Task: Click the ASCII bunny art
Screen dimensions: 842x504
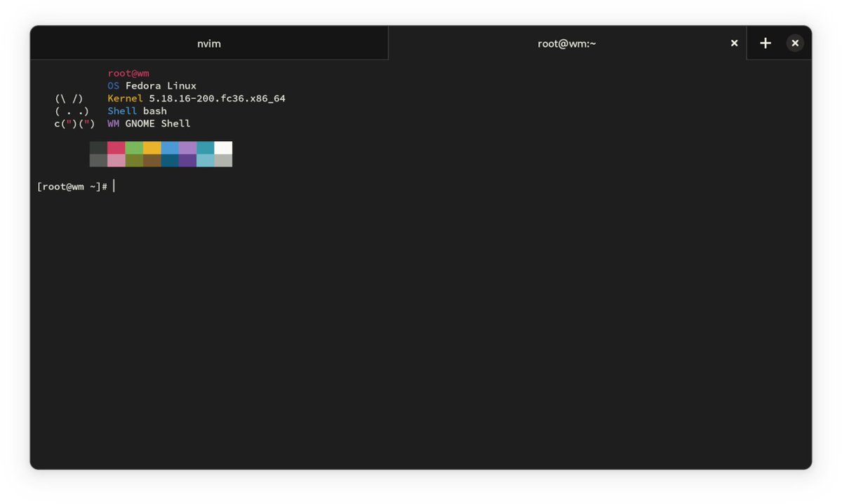Action: (74, 111)
